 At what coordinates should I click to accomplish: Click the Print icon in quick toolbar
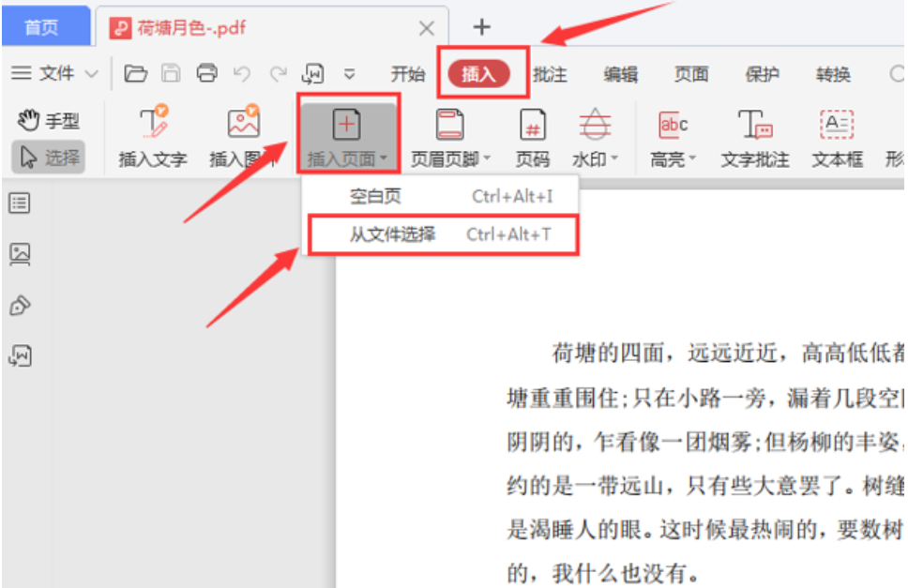[206, 73]
